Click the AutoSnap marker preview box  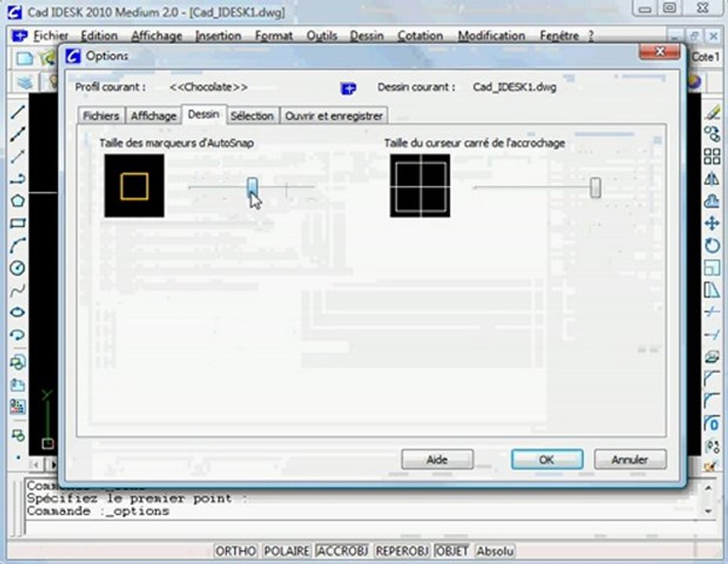[x=134, y=186]
